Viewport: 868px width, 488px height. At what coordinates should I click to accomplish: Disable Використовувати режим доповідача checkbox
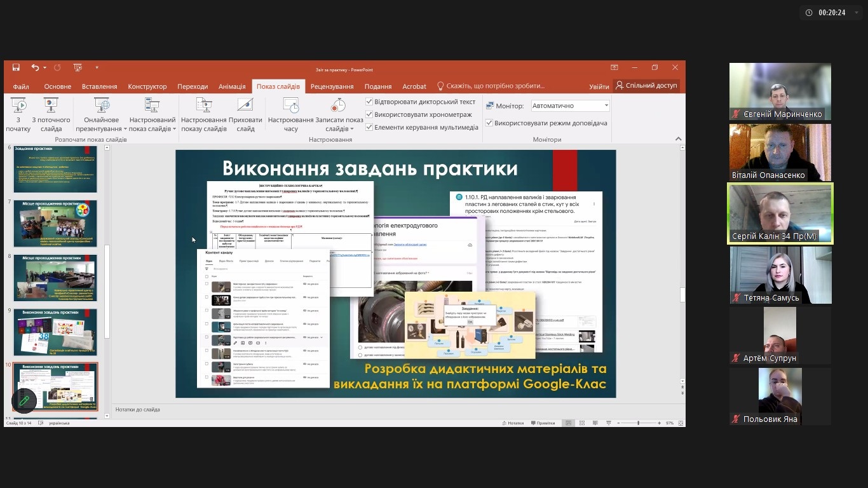(x=489, y=123)
